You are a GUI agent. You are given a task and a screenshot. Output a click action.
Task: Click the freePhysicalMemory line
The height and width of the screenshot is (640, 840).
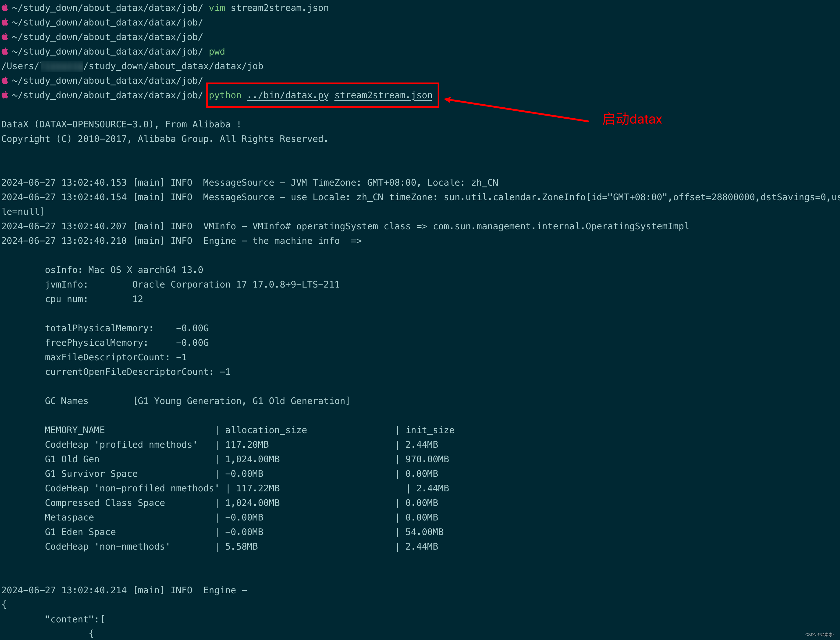coord(127,343)
